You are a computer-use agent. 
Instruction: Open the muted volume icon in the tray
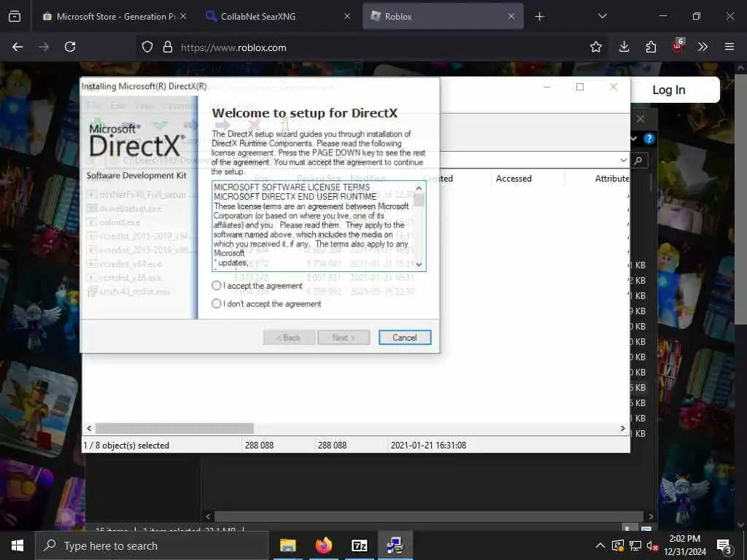(651, 545)
